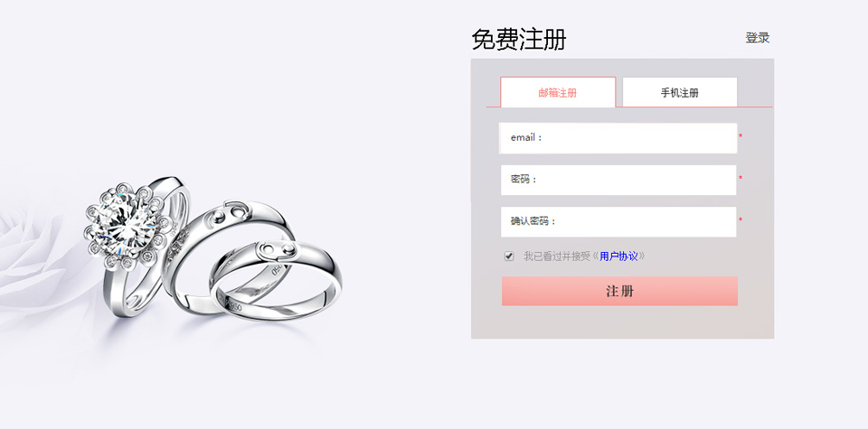Select the 我已看过并接受 checkbox label text
Screen dimensions: 868x429
pyautogui.click(x=558, y=256)
